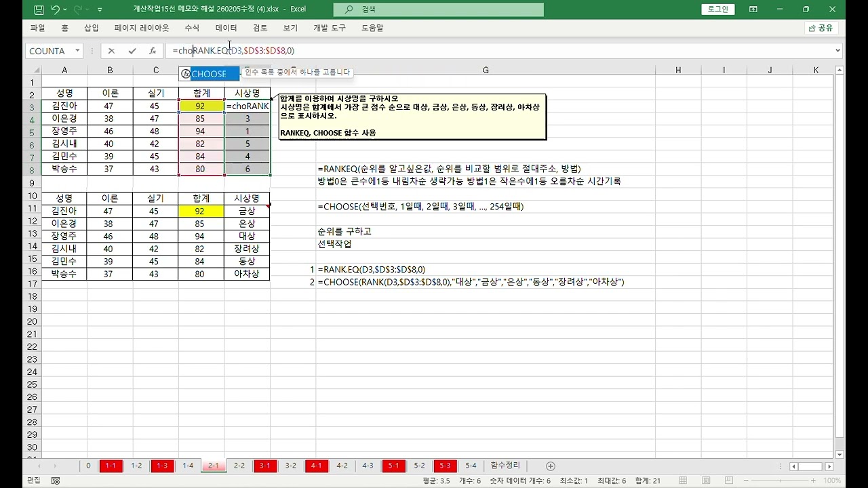Image resolution: width=868 pixels, height=488 pixels.
Task: Open the Undo history dropdown arrow
Action: [x=65, y=9]
